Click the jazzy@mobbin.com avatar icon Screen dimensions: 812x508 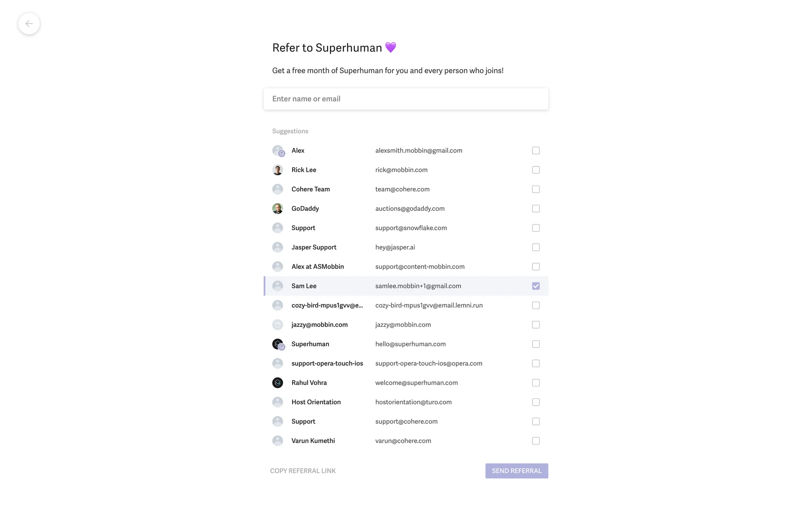click(x=277, y=325)
